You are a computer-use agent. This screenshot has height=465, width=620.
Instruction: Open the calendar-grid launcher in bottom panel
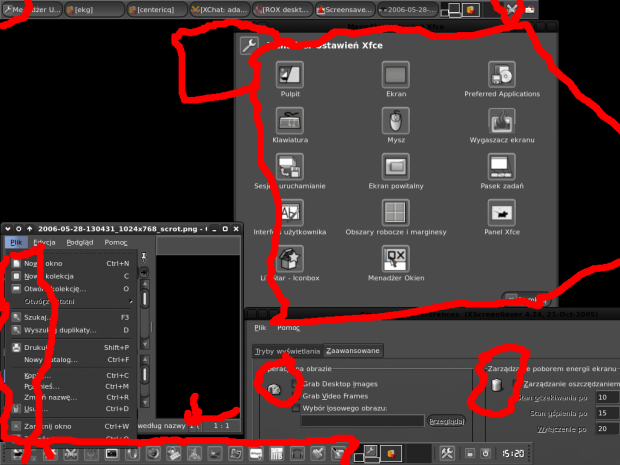pos(276,454)
